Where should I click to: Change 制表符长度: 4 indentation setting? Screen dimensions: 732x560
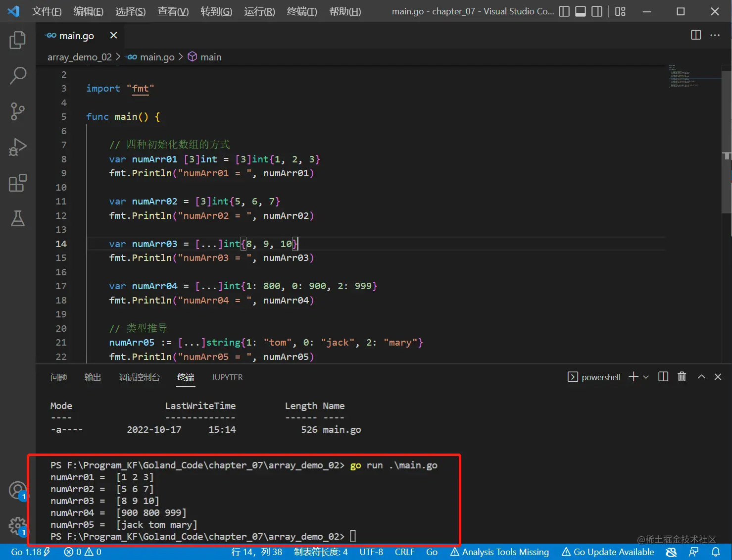click(x=321, y=552)
